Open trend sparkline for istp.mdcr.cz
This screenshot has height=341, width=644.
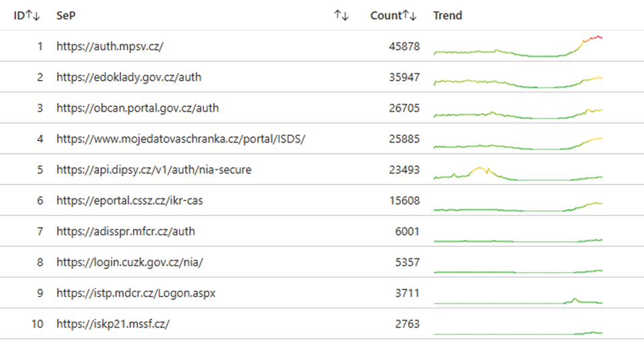click(x=518, y=301)
